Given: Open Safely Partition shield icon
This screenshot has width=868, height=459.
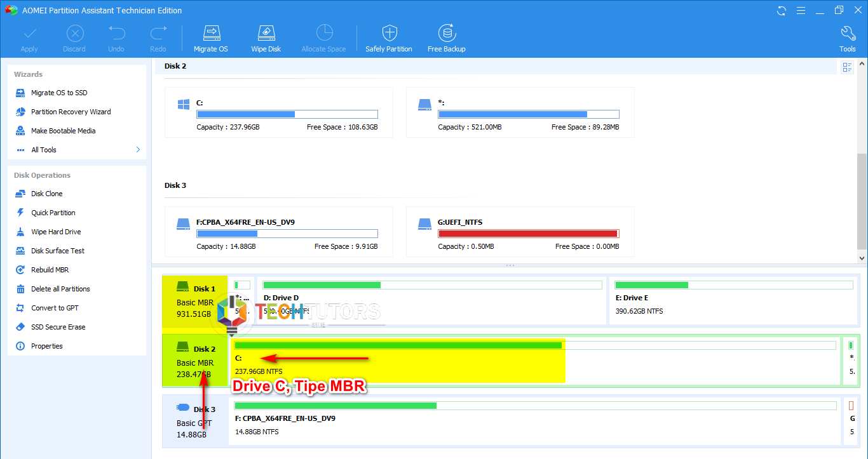Looking at the screenshot, I should [389, 33].
